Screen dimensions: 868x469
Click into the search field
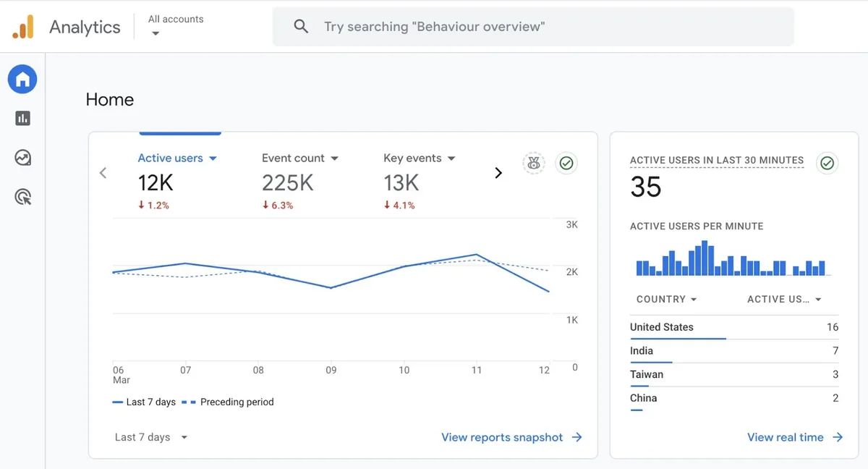pos(533,27)
